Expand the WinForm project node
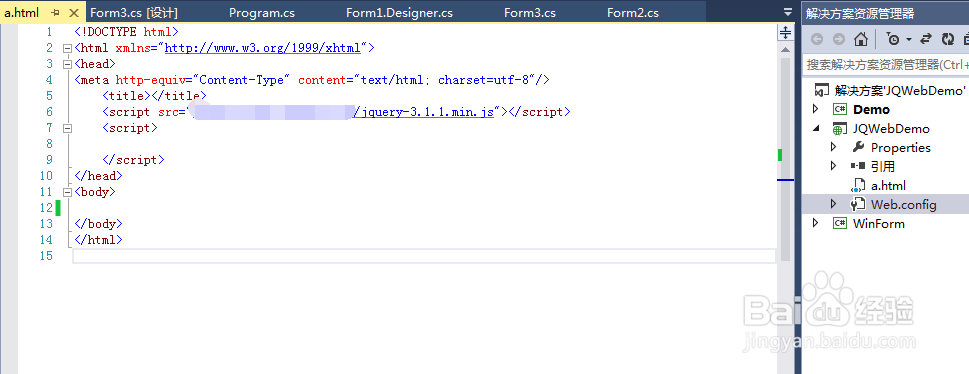969x374 pixels. 815,223
